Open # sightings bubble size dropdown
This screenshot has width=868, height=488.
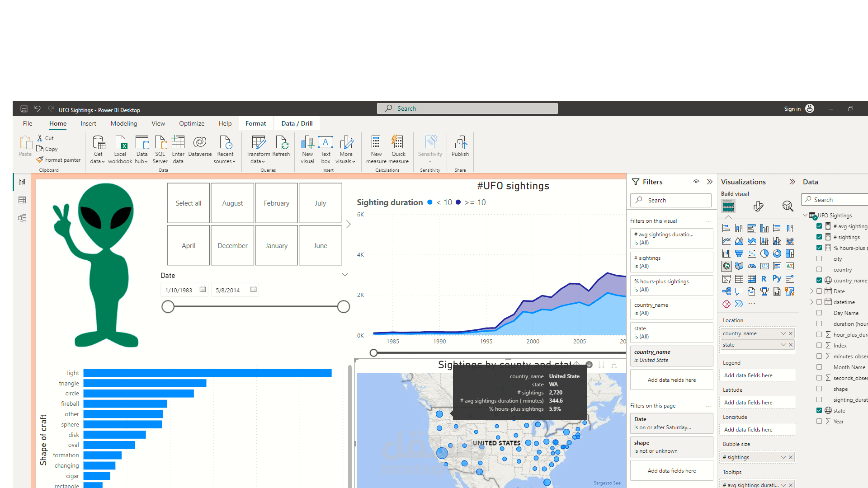pyautogui.click(x=783, y=457)
